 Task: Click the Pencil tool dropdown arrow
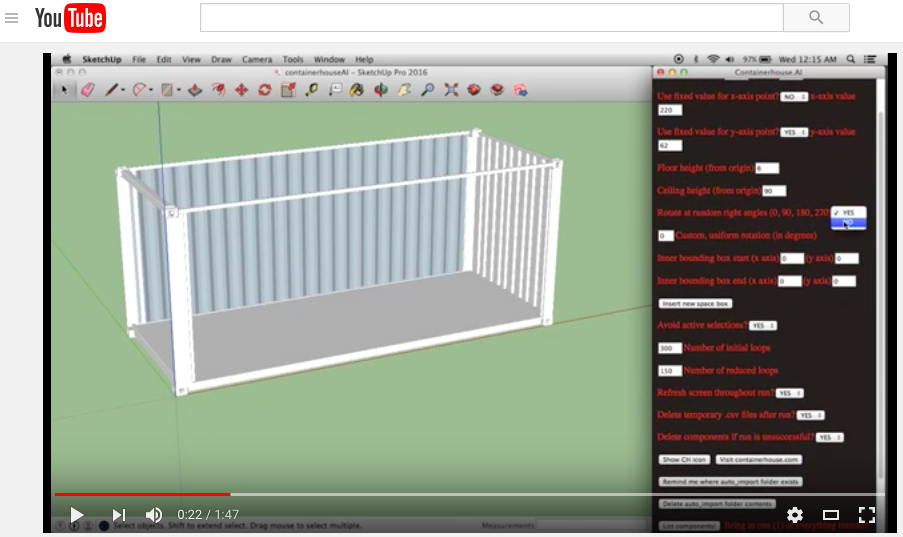pyautogui.click(x=123, y=90)
